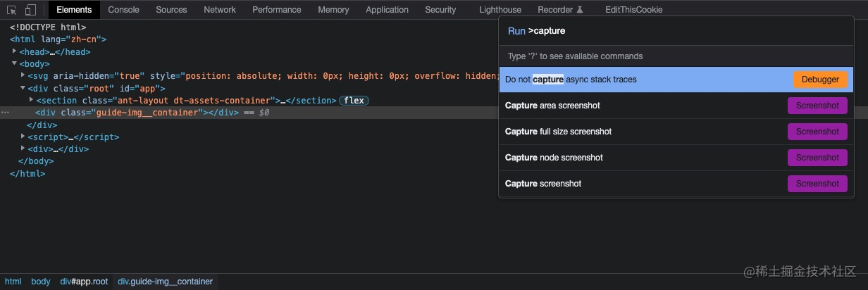Screen dimensions: 868x290
Task: Click the body breadcrumb
Action: [x=41, y=282]
